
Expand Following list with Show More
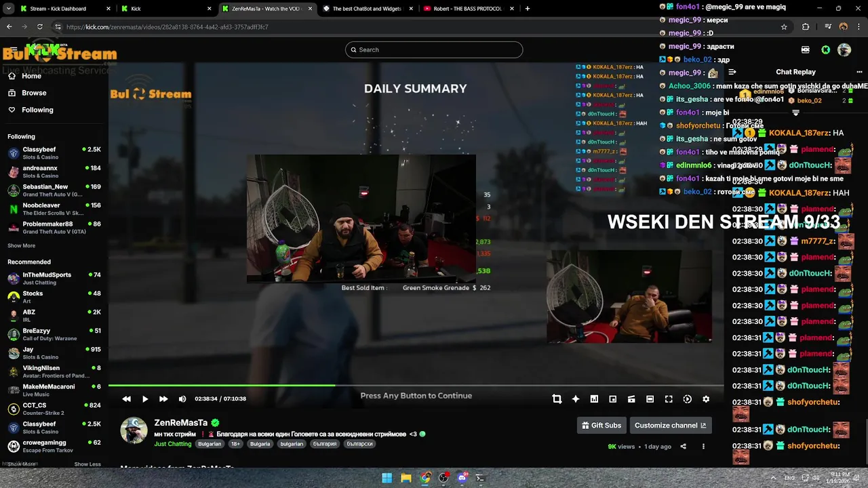[x=21, y=246]
